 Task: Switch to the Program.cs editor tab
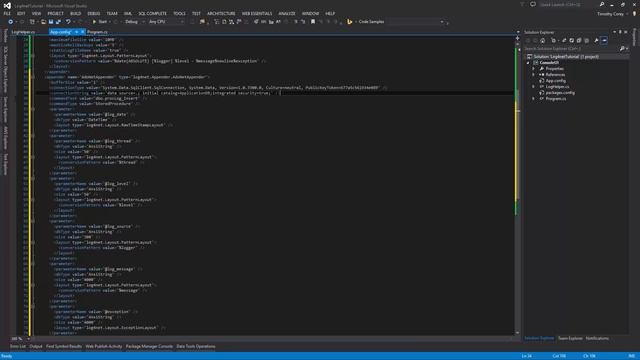[x=97, y=32]
